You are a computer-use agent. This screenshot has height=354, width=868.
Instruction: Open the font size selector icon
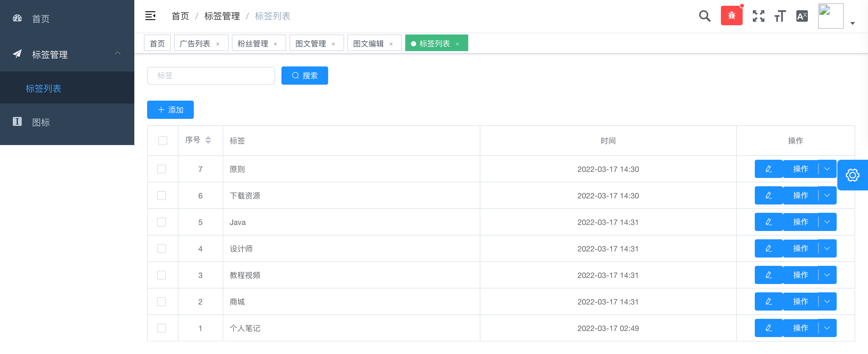(780, 16)
